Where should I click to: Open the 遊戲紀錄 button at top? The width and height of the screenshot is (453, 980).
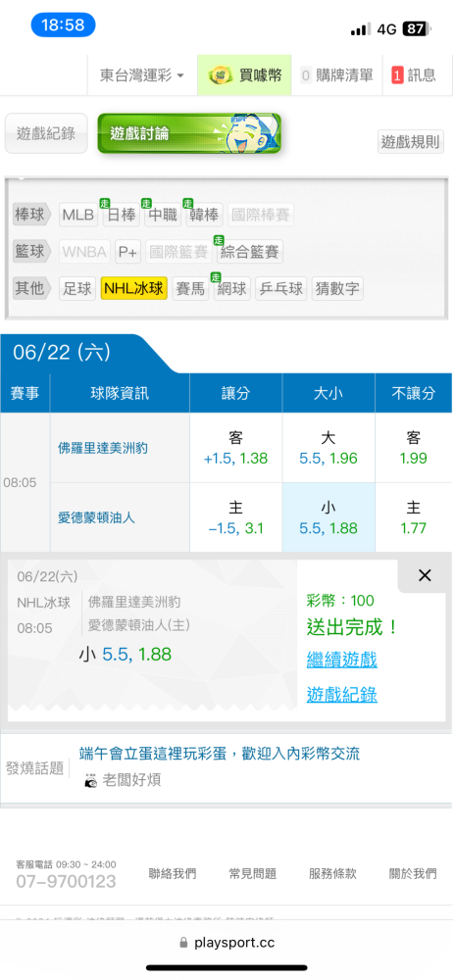click(46, 133)
